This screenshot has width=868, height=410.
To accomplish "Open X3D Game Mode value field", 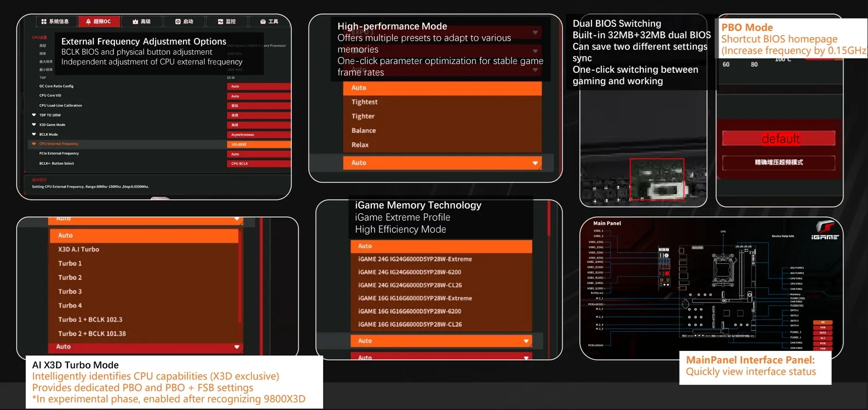I will click(x=258, y=125).
